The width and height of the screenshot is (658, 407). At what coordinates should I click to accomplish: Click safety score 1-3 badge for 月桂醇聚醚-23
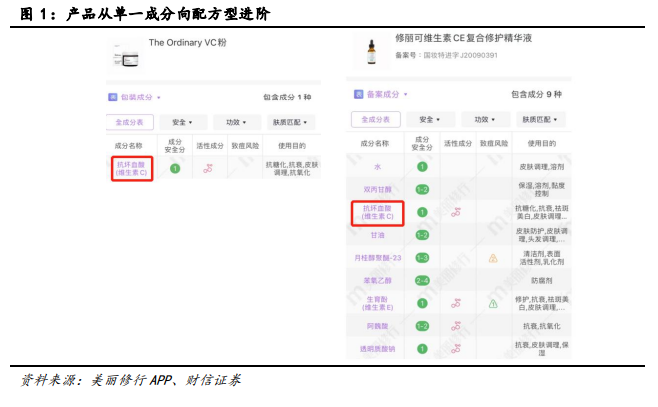422,258
